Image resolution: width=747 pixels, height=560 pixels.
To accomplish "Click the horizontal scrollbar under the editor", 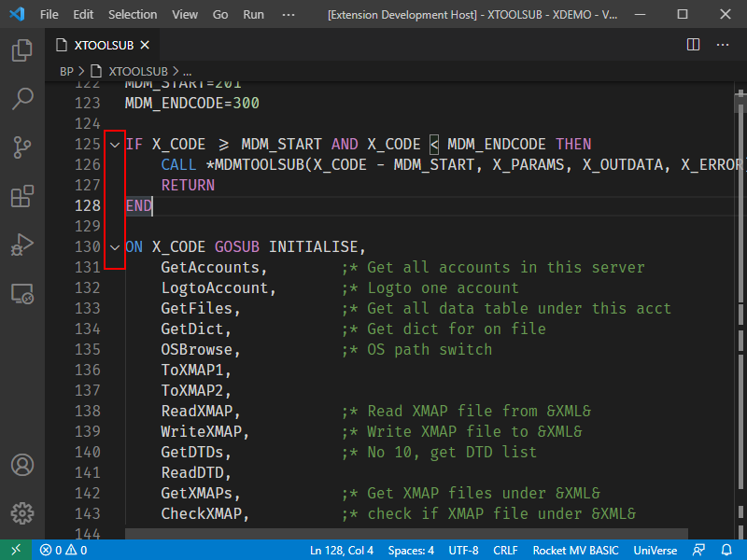I will pyautogui.click(x=406, y=533).
